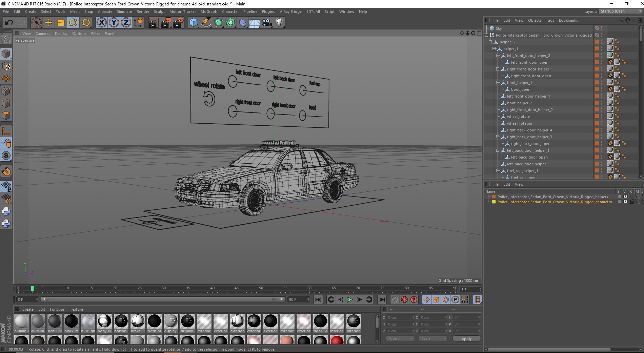Viewport: 644px width, 353px height.
Task: Click the Array modeling object icon
Action: [230, 22]
